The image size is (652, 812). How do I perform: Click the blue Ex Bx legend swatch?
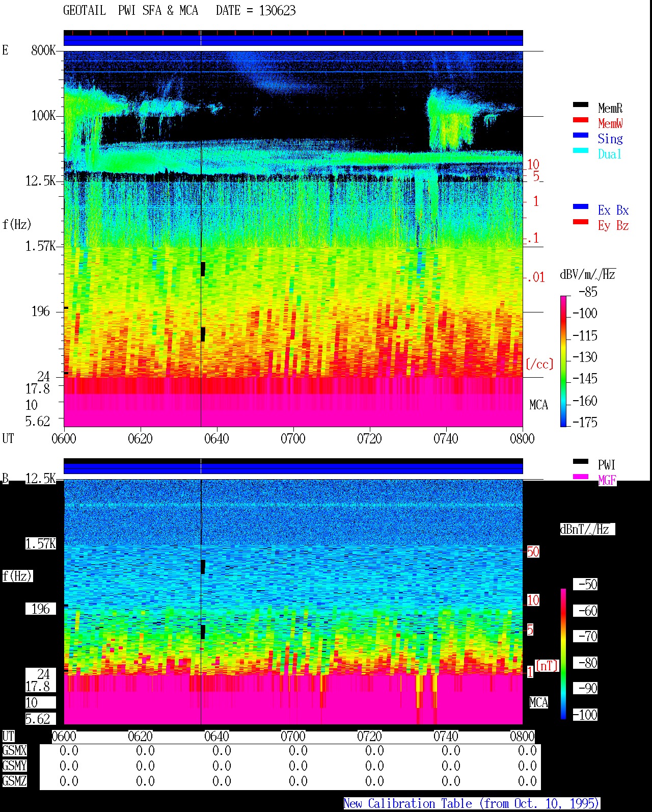coord(581,207)
